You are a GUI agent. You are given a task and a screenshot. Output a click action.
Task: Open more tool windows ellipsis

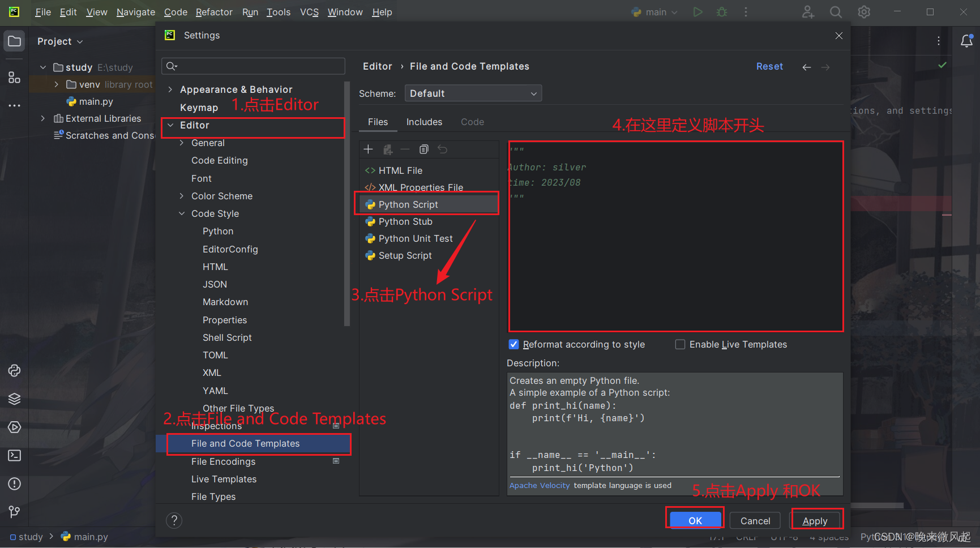pos(14,106)
